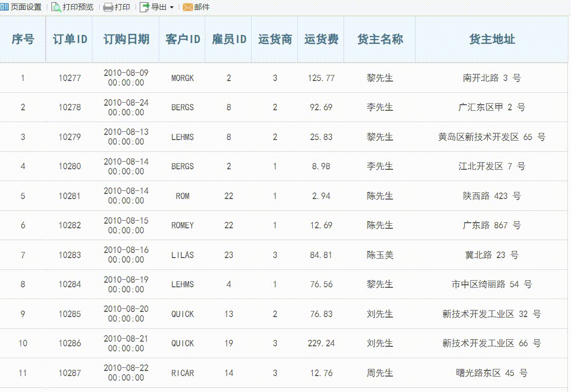Click freight value 125.77
571x392 pixels.
[321, 78]
